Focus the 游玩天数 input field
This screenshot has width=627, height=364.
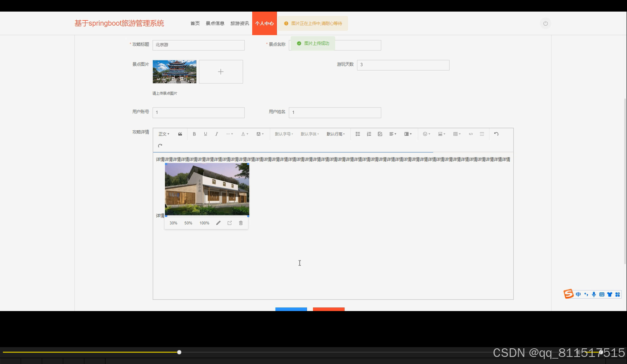click(403, 65)
